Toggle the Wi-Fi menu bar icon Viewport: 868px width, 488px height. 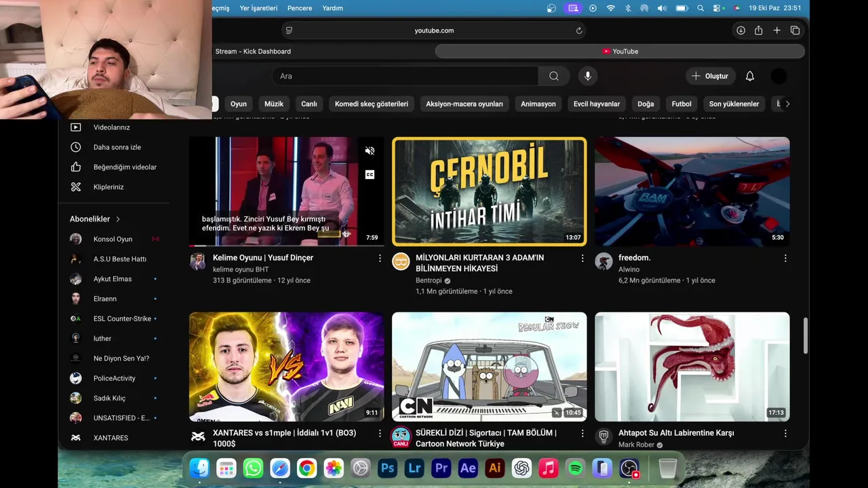[611, 8]
